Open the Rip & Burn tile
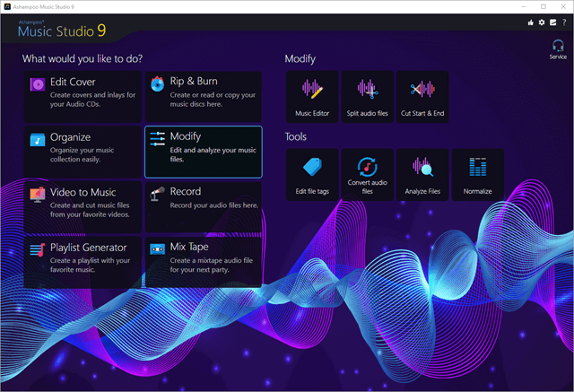Screen dimensions: 574x392 click(x=204, y=97)
